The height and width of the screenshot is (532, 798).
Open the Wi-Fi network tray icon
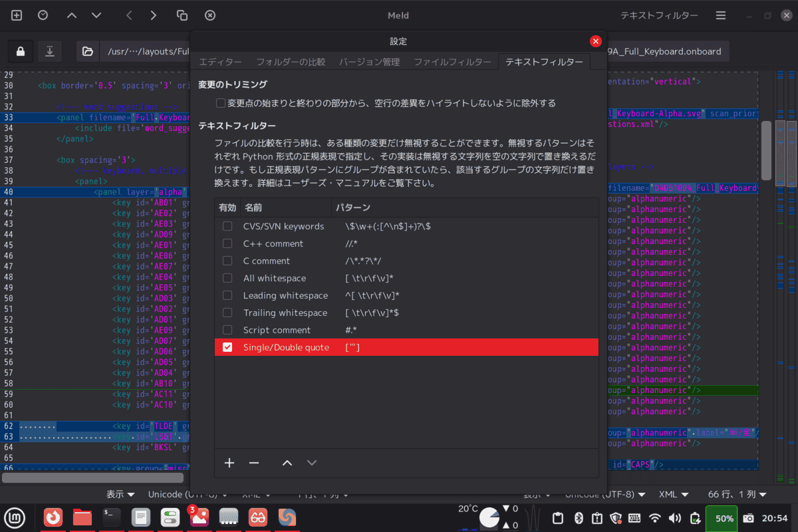pyautogui.click(x=655, y=518)
